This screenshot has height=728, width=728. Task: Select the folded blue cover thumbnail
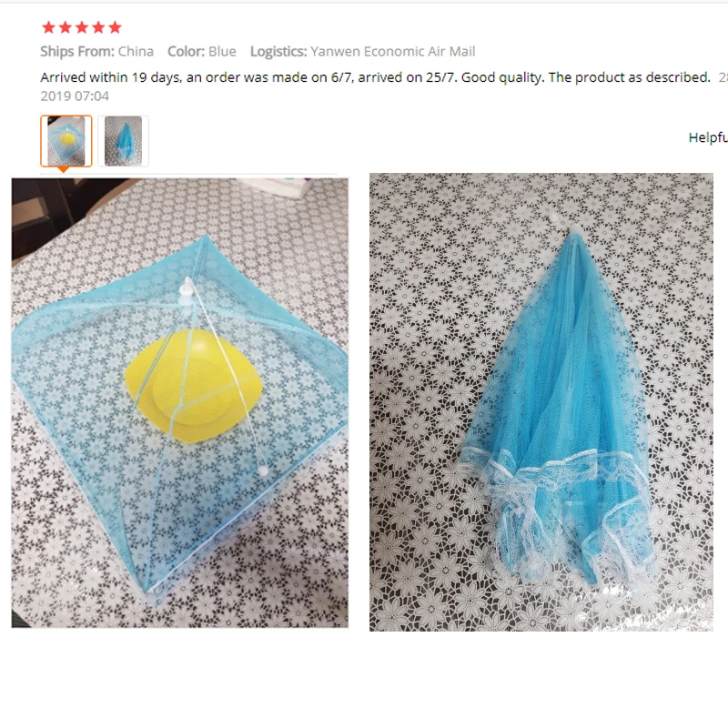pos(123,141)
